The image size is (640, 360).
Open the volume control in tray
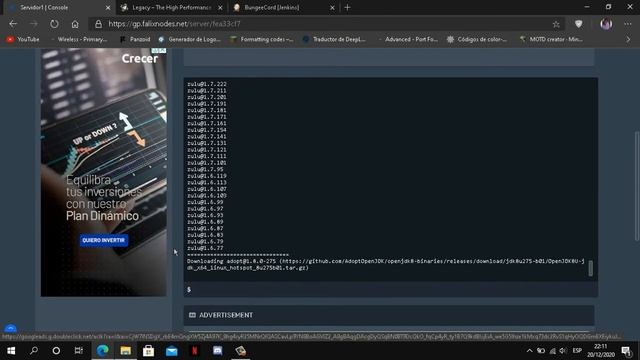click(x=563, y=351)
